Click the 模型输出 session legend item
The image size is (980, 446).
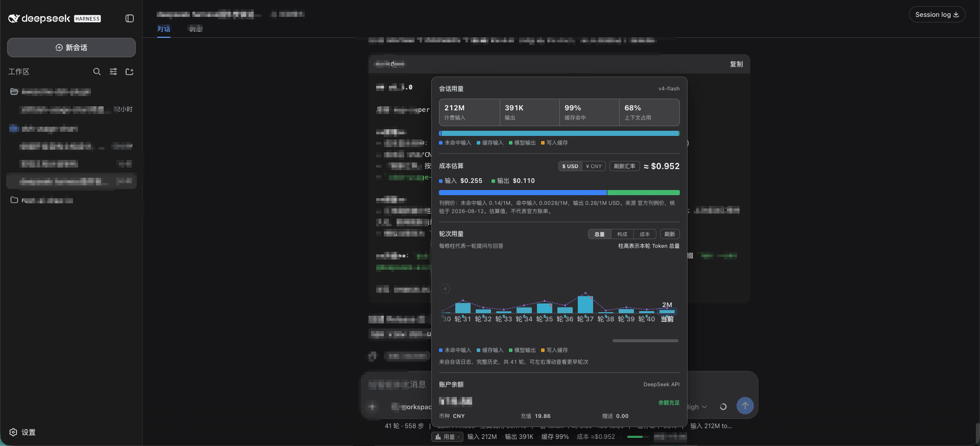[522, 143]
